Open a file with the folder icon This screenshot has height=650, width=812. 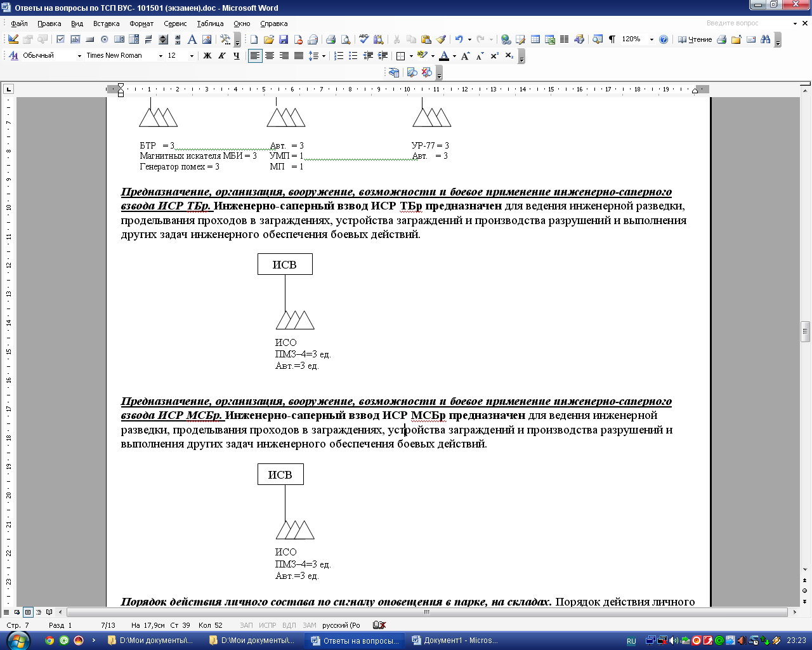pos(268,39)
